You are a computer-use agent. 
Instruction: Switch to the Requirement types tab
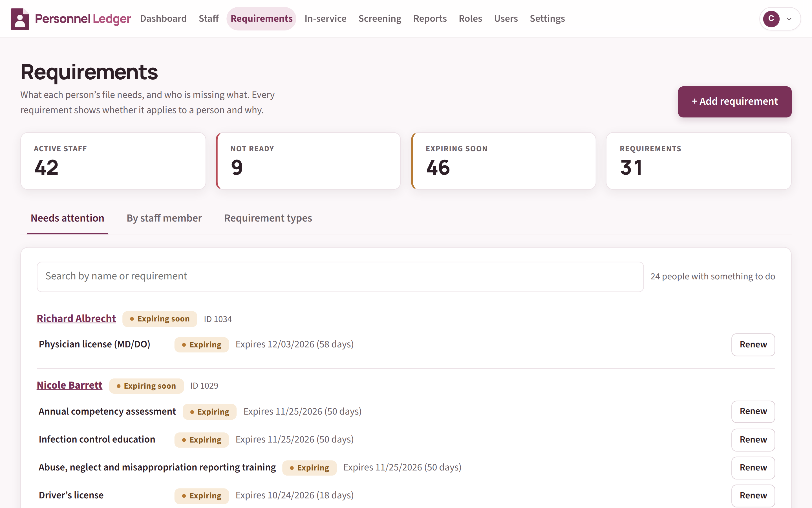tap(268, 218)
